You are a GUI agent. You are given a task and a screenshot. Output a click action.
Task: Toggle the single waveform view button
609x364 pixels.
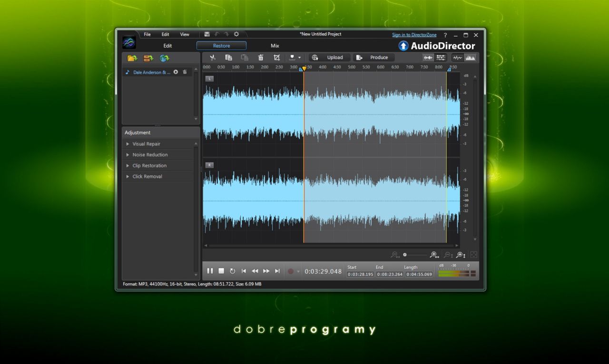(428, 57)
